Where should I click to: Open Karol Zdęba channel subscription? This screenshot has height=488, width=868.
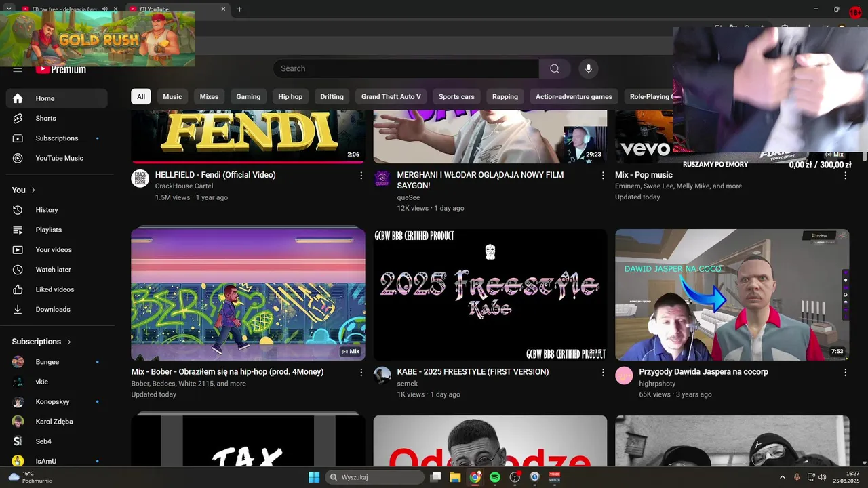tap(57, 422)
